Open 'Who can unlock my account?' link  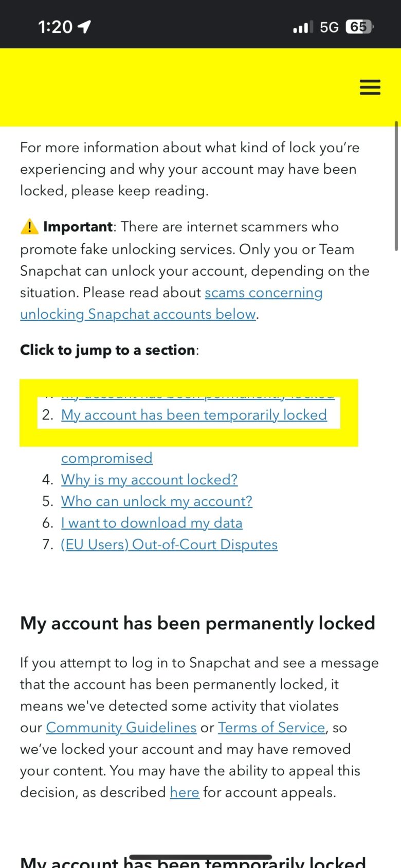[156, 501]
